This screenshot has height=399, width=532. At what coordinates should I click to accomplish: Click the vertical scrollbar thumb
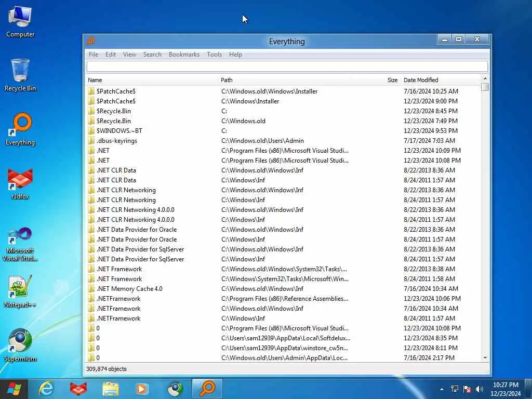pos(485,87)
